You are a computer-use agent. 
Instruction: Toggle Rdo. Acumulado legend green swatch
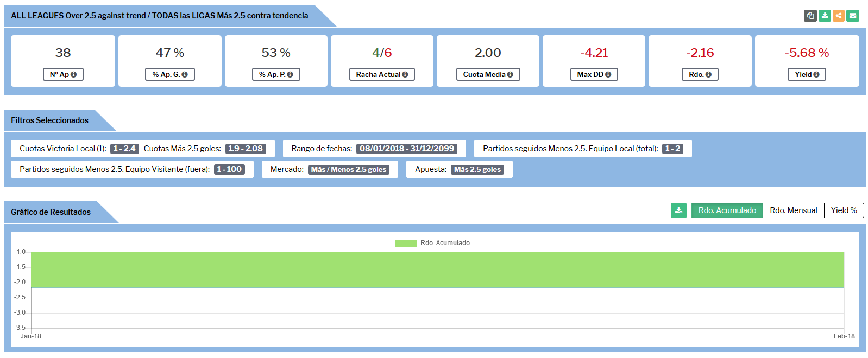point(405,244)
